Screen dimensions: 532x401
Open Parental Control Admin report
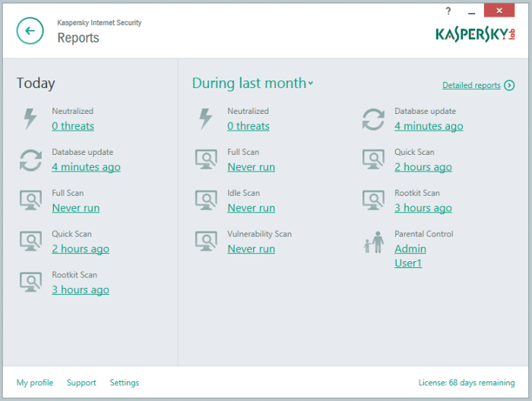point(410,249)
